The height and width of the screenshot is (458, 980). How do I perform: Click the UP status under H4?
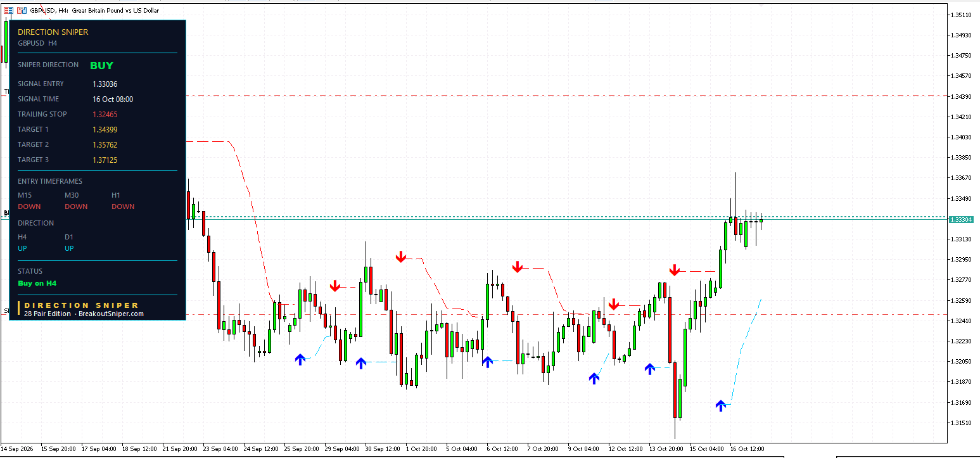22,248
